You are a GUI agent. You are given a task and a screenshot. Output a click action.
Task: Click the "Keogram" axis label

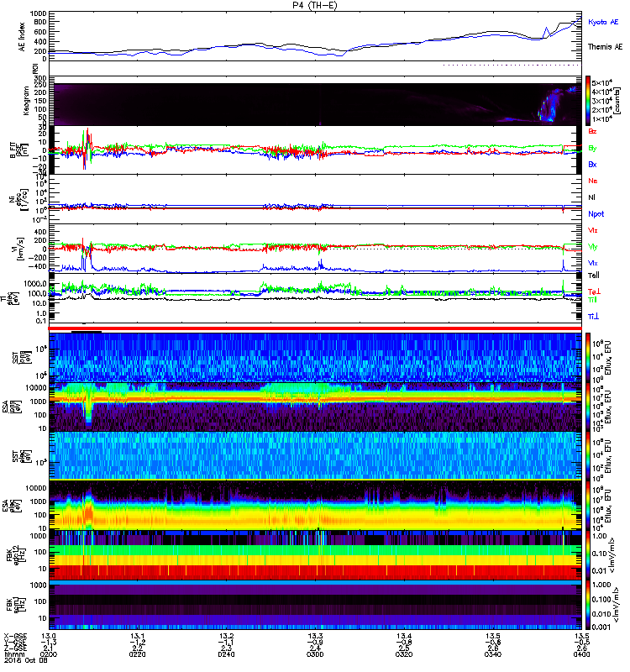click(x=26, y=100)
